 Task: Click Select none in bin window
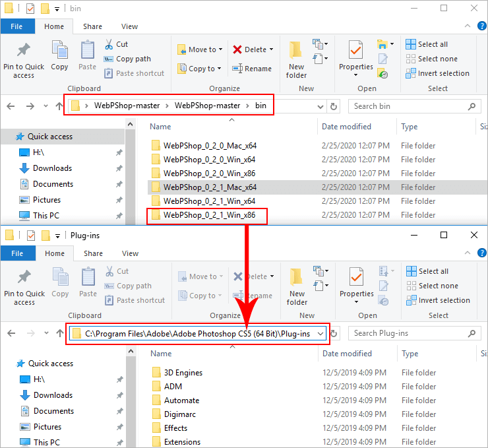[432, 59]
